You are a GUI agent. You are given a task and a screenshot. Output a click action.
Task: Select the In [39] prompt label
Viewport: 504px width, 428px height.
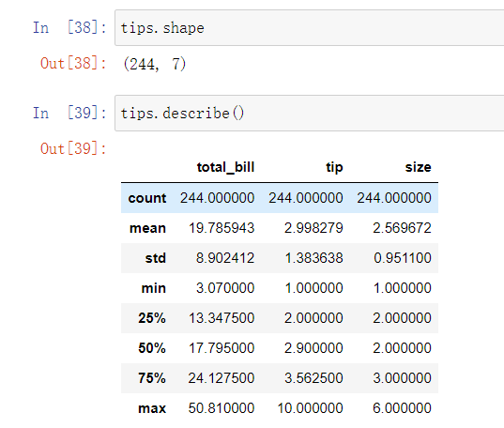click(69, 114)
